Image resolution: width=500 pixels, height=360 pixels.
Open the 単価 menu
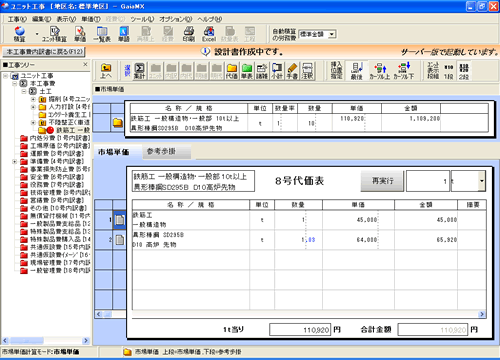click(91, 19)
